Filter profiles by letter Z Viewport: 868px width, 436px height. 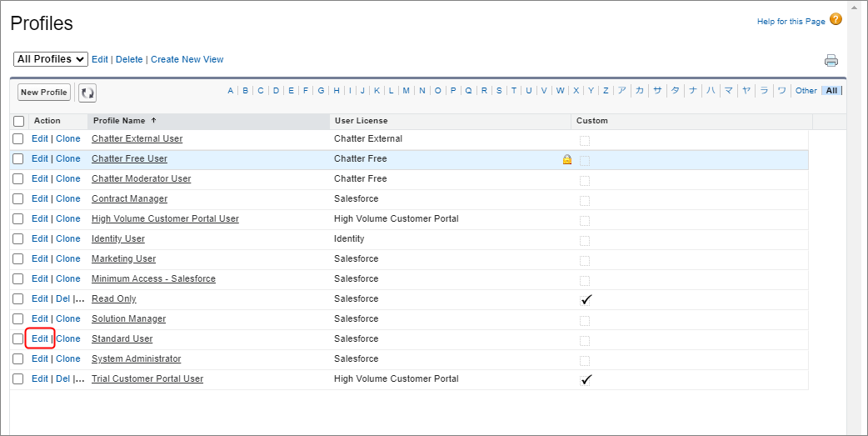(606, 91)
